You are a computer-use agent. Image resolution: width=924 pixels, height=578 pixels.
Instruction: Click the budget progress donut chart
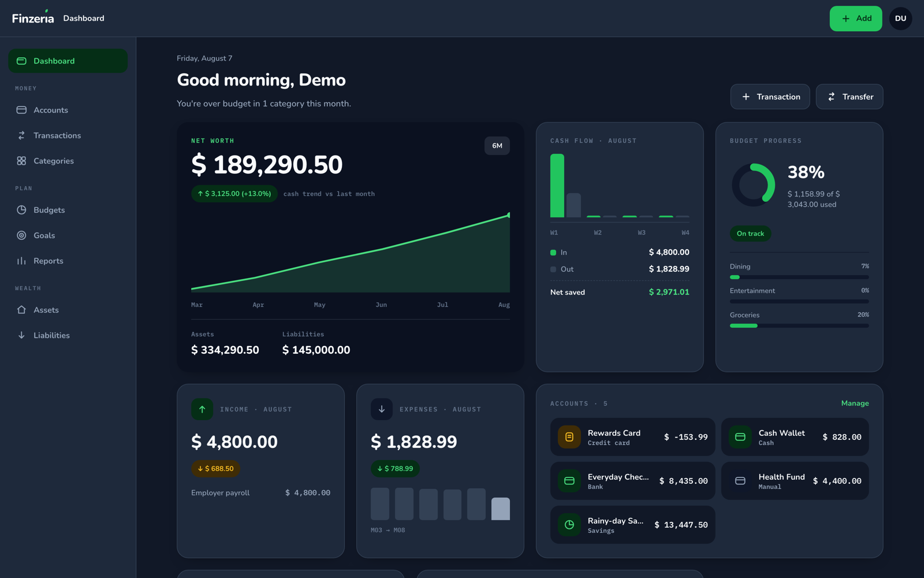tap(753, 185)
